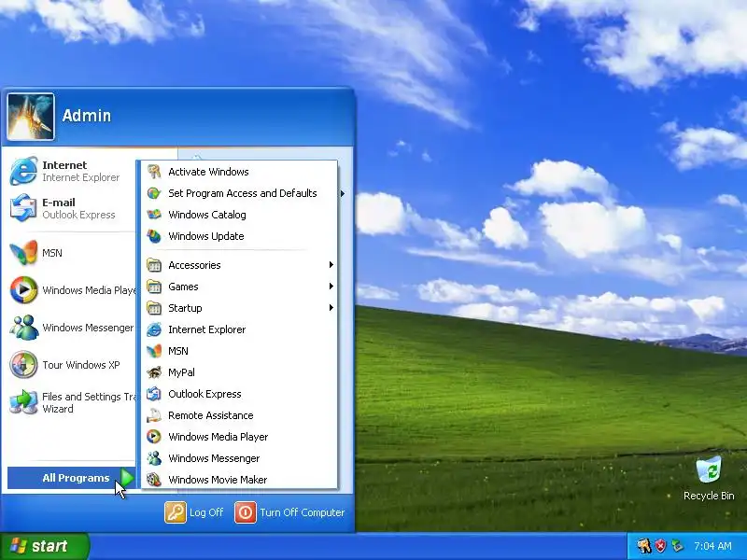Open Tour Windows XP text entry
Screen dimensions: 747x560
tap(81, 365)
